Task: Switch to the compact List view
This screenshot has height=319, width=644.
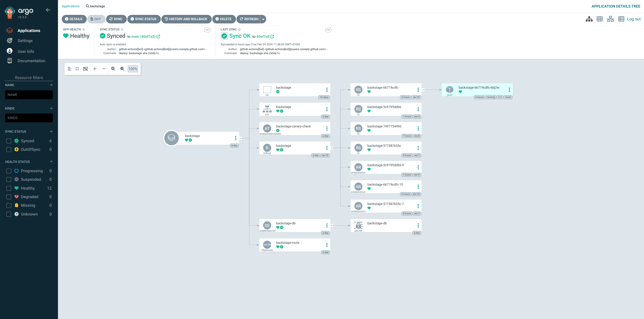Action: point(621,19)
